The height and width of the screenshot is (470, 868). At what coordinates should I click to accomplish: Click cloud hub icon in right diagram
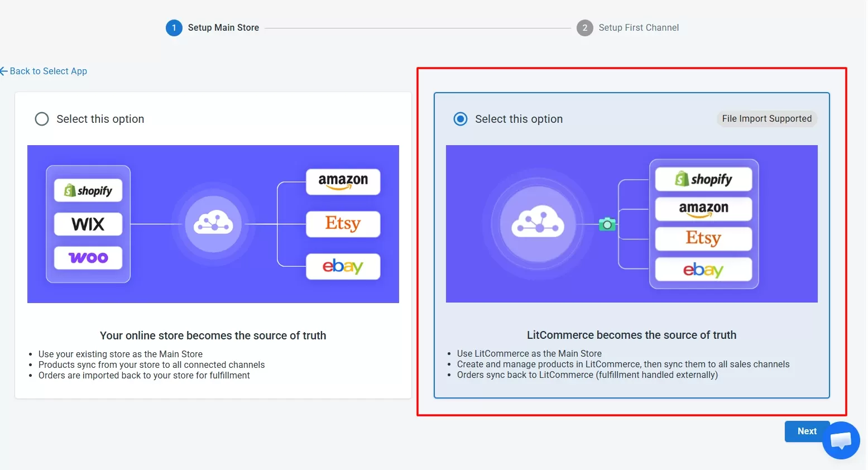538,224
